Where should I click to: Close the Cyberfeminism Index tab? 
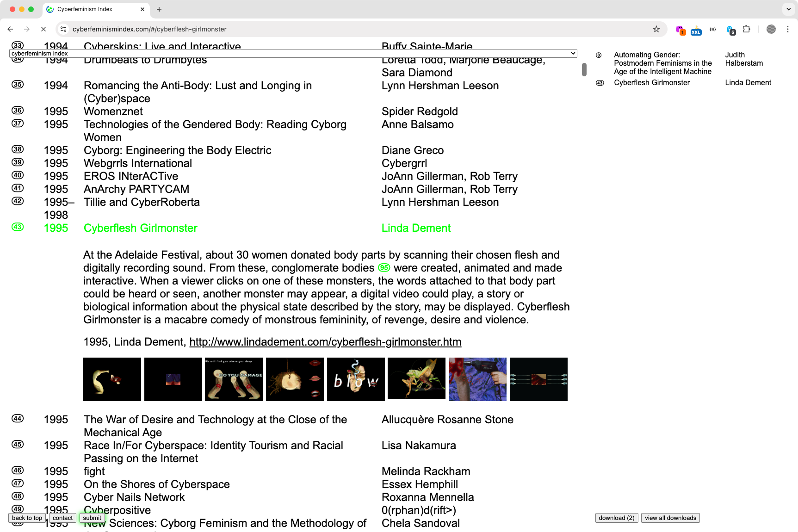(x=142, y=9)
